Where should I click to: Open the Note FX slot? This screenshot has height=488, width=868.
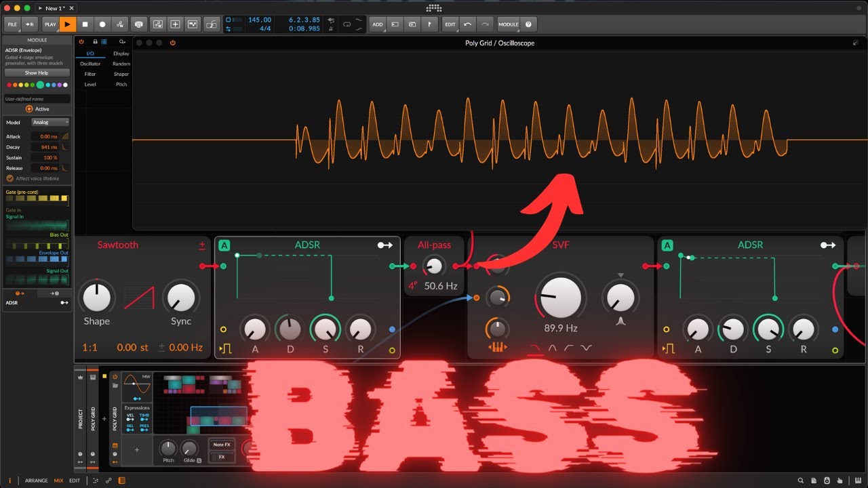coord(221,445)
